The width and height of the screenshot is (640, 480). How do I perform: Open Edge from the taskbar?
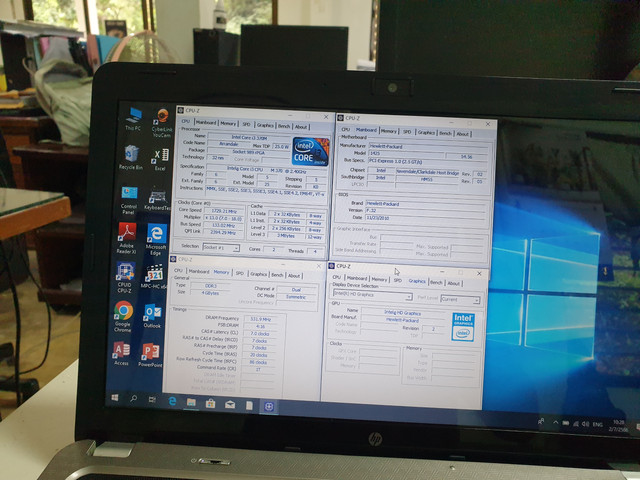172,401
